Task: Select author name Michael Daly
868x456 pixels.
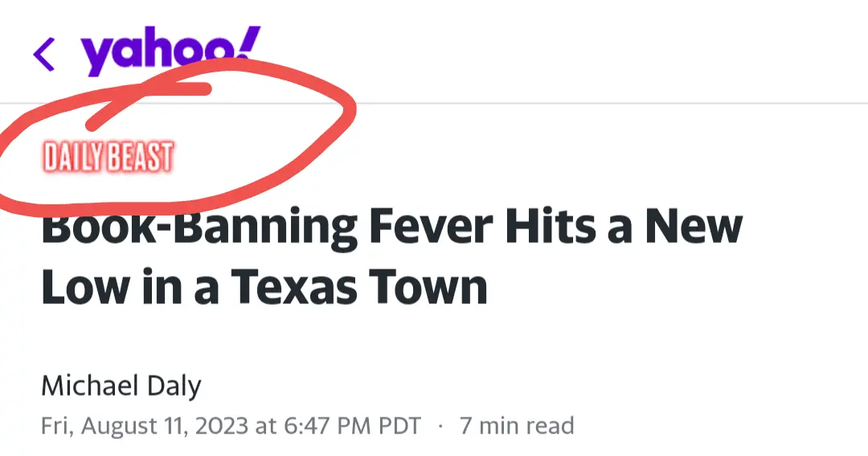Action: [x=121, y=386]
